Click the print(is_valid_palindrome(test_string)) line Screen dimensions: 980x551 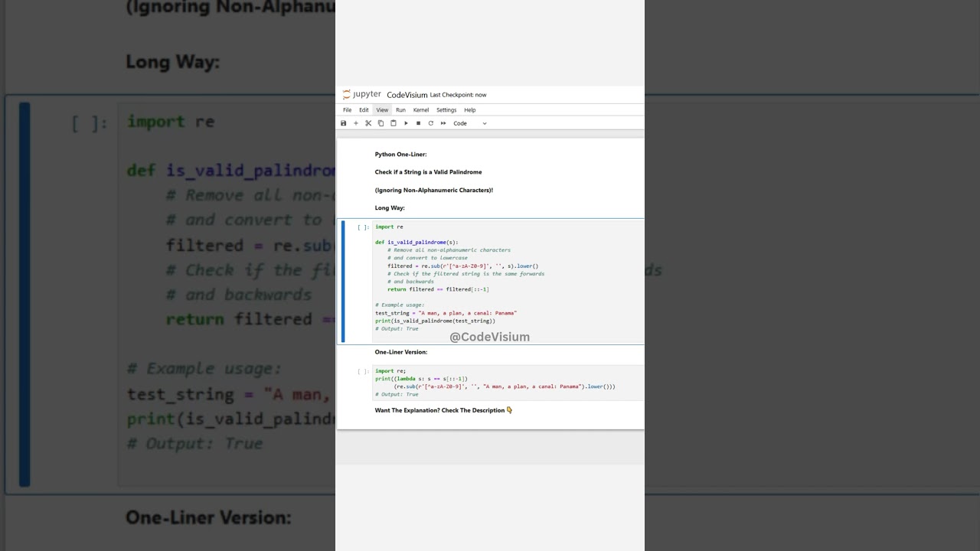point(435,321)
